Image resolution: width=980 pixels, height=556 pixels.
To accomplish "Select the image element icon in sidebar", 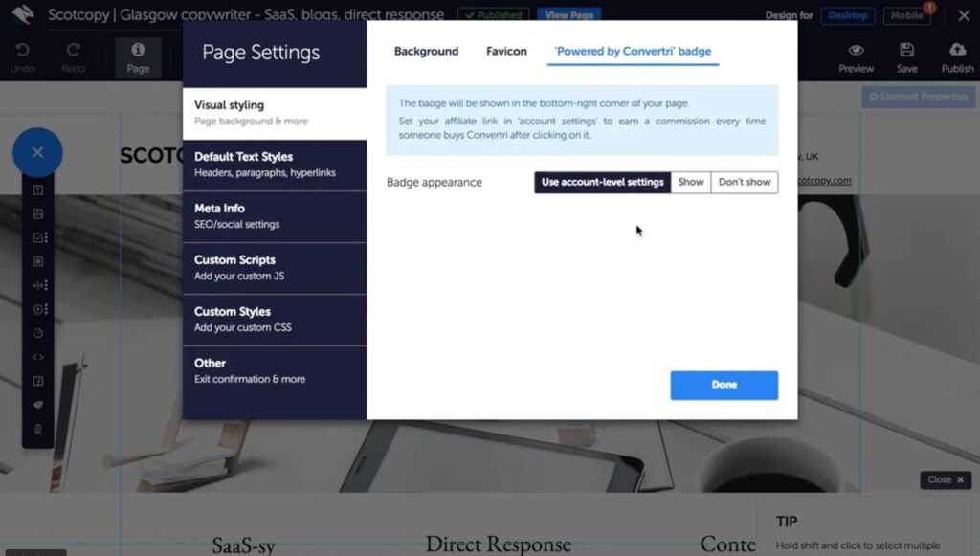I will tap(38, 214).
